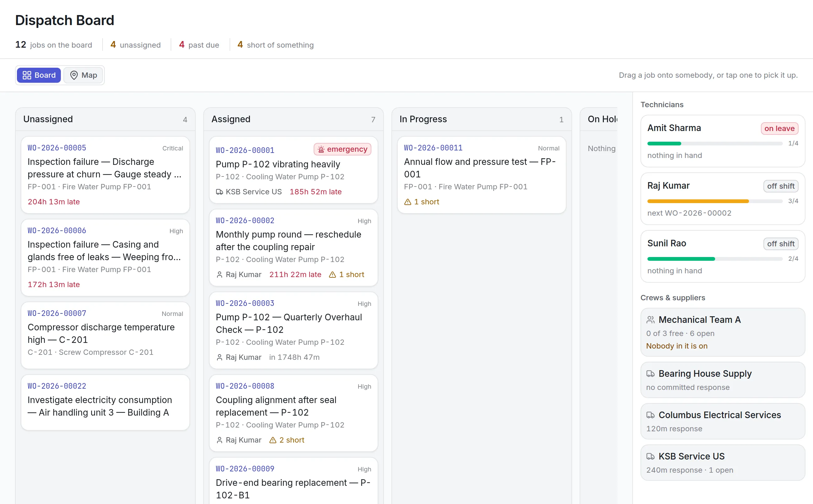
Task: Click the grid icon on Board tab
Action: pos(27,75)
